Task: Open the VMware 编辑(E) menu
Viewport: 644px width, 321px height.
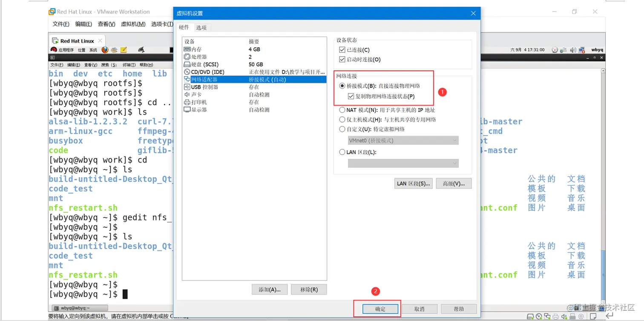Action: coord(83,24)
